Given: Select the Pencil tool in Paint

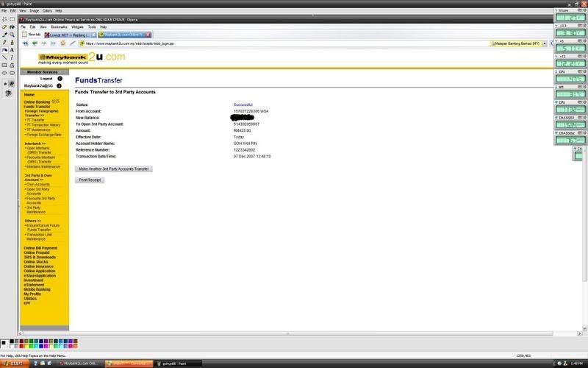Looking at the screenshot, I should tap(4, 42).
